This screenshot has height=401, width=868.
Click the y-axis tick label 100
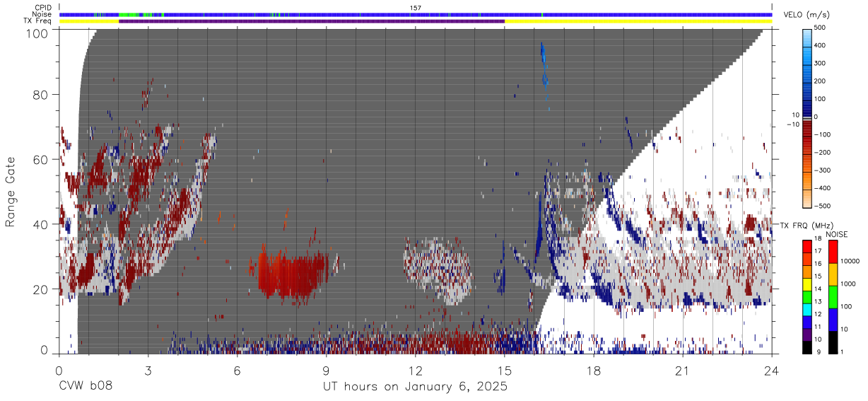[x=36, y=33]
